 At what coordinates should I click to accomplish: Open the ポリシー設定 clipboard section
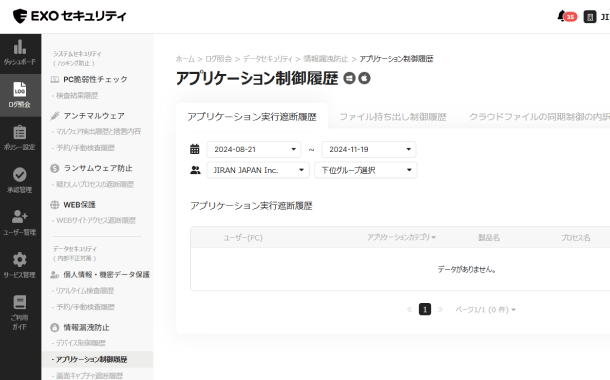click(x=20, y=138)
